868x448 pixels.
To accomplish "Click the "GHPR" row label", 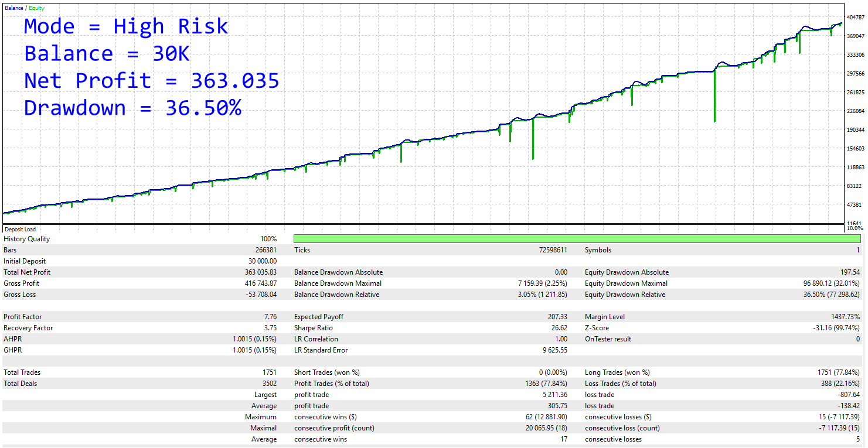I will click(x=13, y=350).
